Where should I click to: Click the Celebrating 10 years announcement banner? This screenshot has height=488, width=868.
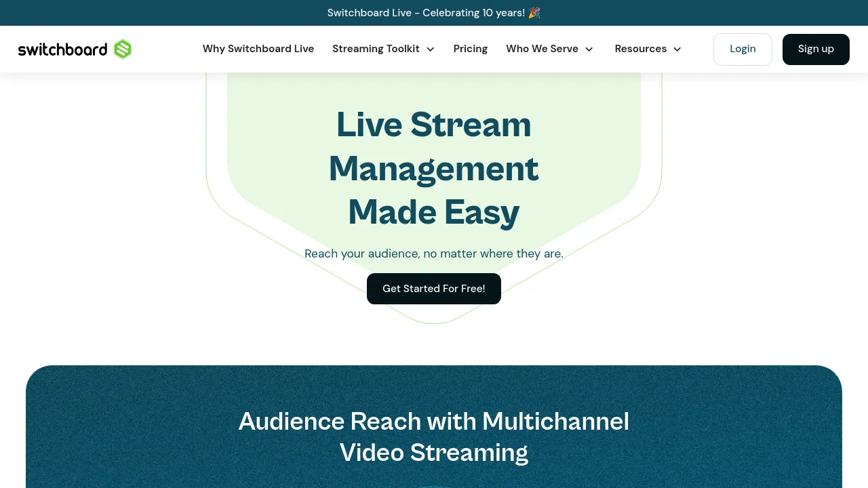tap(434, 13)
